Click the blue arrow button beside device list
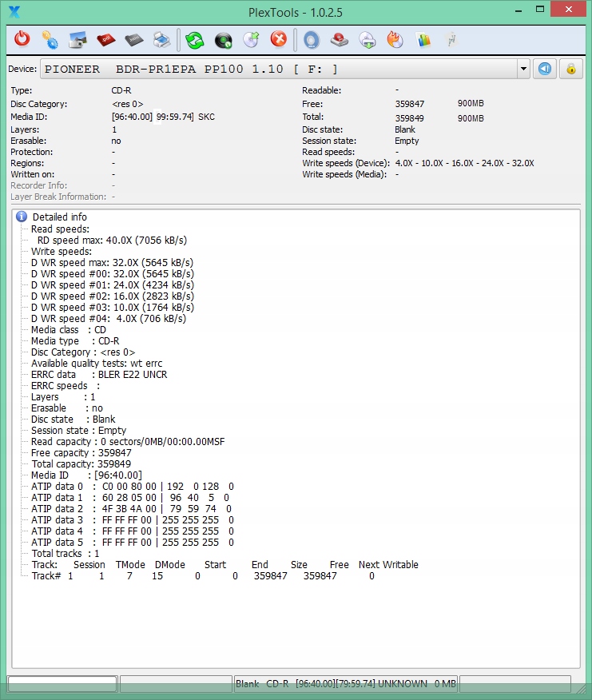Screen dimensions: 592x700 coord(544,69)
